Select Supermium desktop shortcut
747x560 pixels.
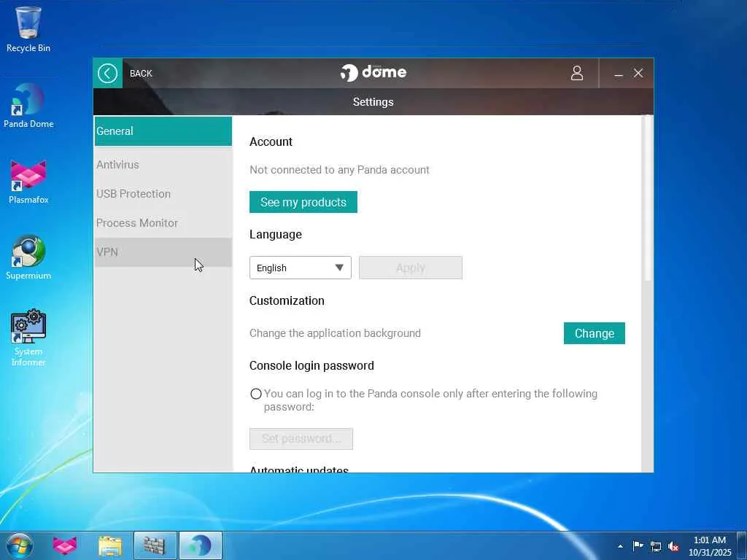click(28, 257)
